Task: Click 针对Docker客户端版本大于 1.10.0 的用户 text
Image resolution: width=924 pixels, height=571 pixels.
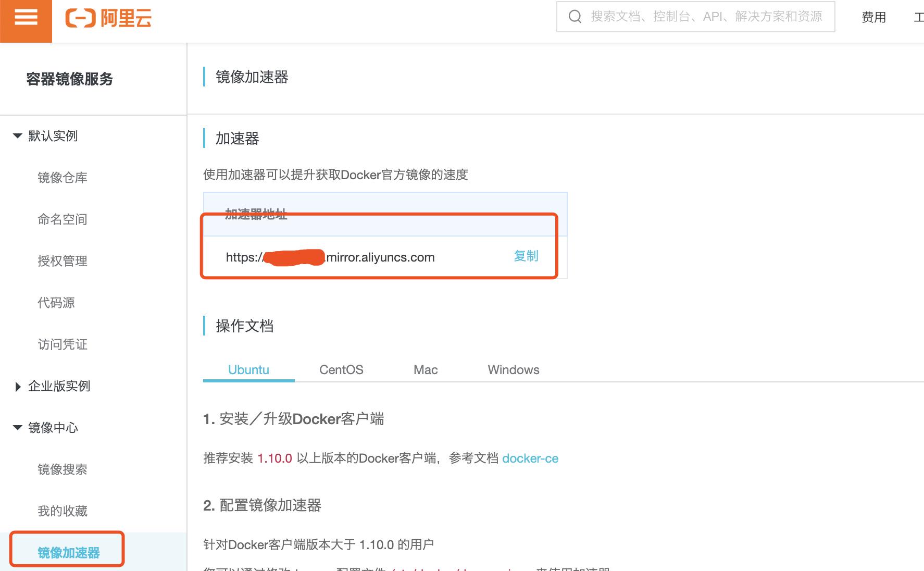Action: (x=318, y=545)
